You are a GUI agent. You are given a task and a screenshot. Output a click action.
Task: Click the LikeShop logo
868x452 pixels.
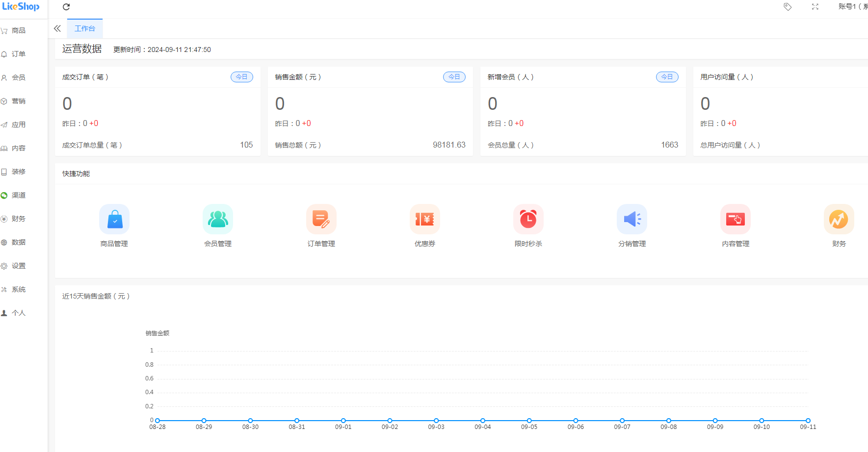[x=22, y=7]
